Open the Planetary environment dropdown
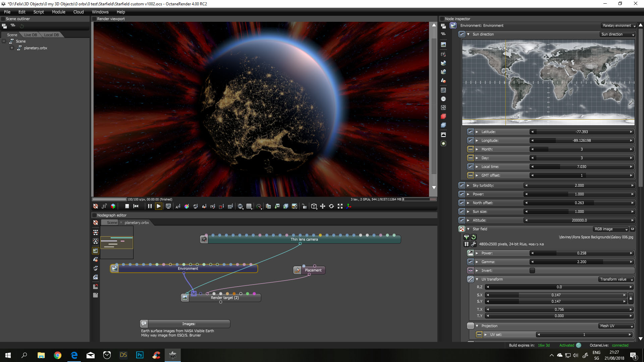The width and height of the screenshot is (644, 362). tap(619, 25)
